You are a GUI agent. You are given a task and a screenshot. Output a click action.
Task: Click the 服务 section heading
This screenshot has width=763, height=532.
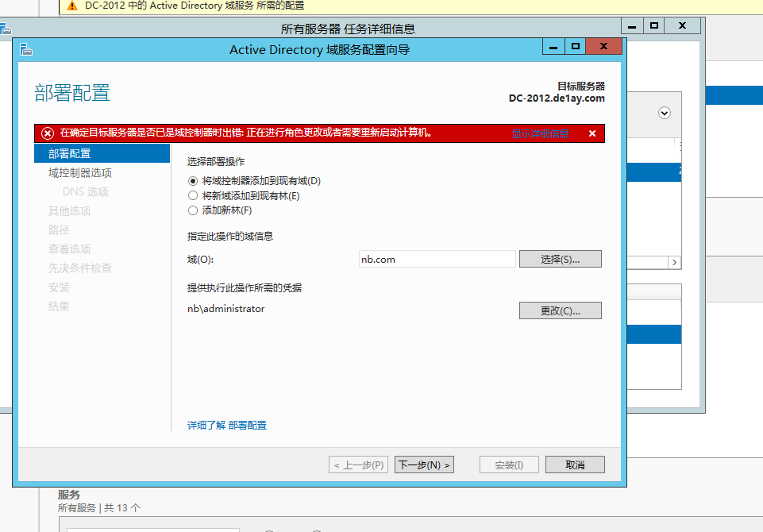click(x=68, y=495)
